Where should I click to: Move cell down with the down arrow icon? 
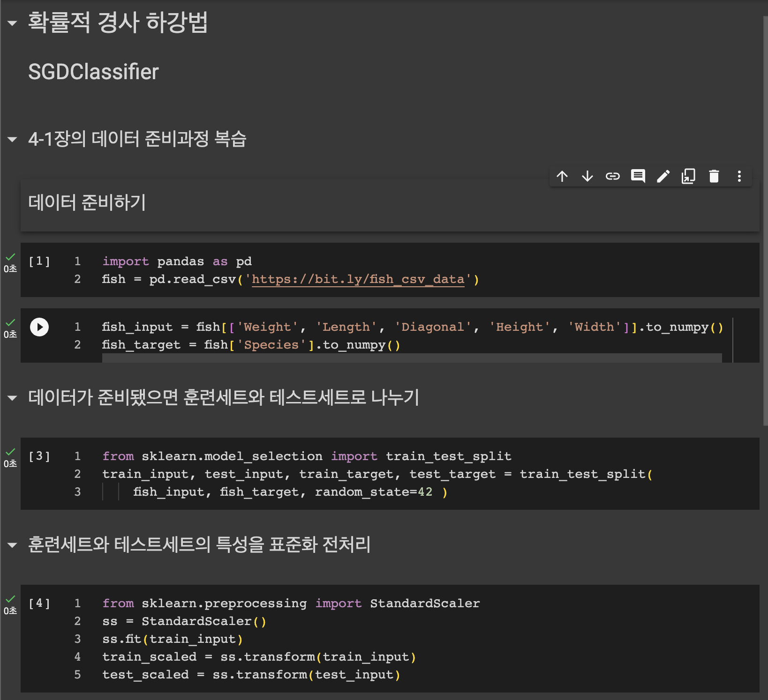(x=587, y=176)
